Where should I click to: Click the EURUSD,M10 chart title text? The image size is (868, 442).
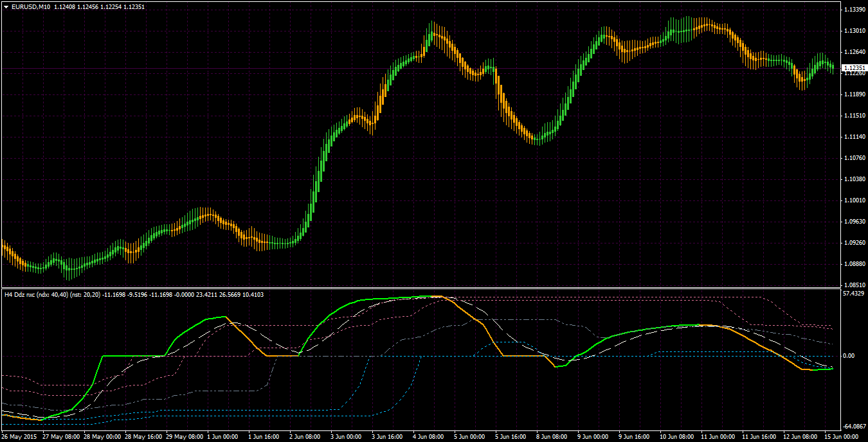tap(31, 6)
